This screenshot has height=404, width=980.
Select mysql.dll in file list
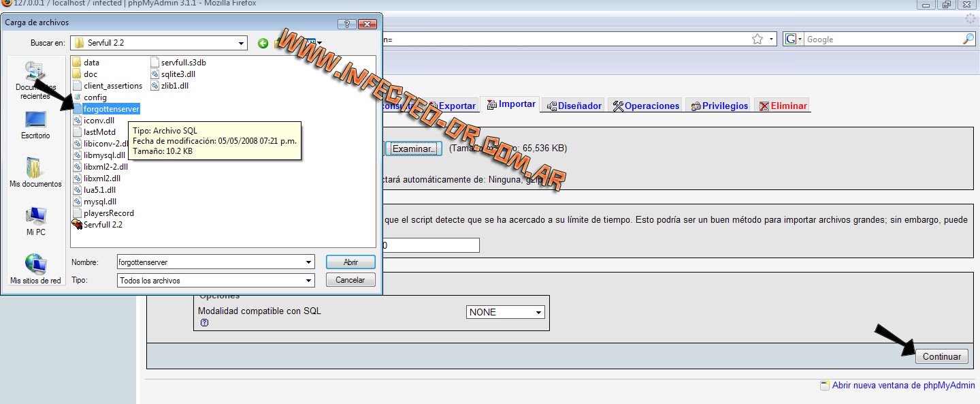(95, 202)
